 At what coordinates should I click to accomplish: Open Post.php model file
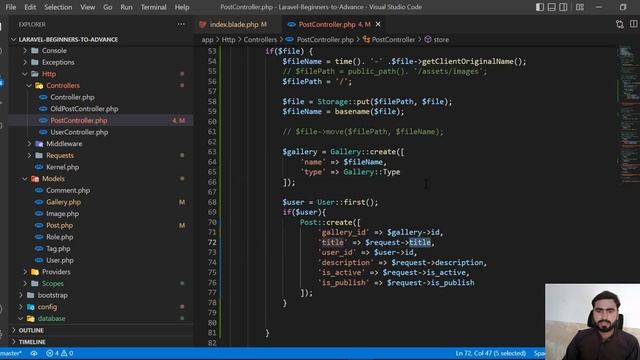[60, 225]
